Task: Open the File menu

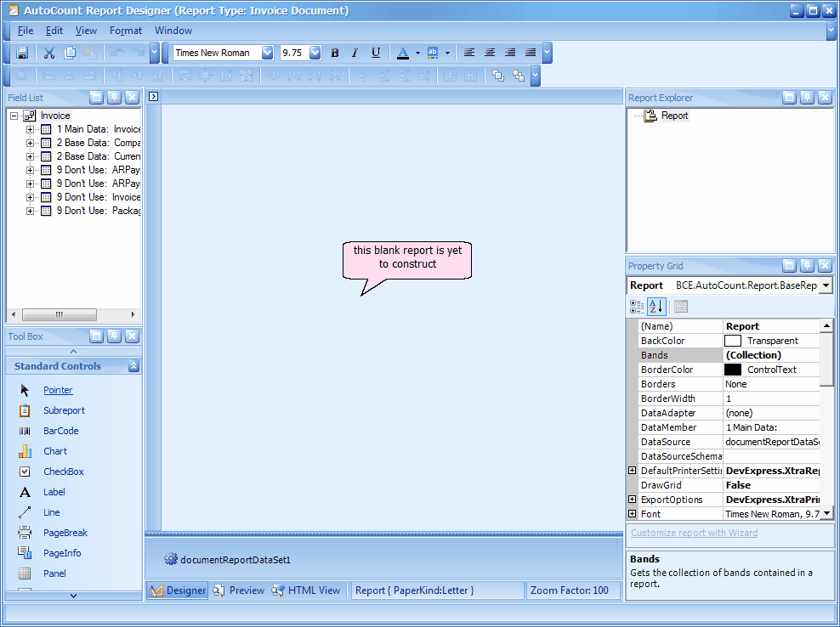Action: coord(26,31)
